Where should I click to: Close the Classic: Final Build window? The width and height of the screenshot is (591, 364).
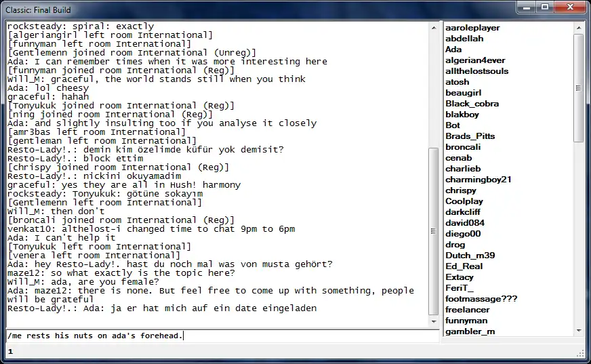point(570,7)
